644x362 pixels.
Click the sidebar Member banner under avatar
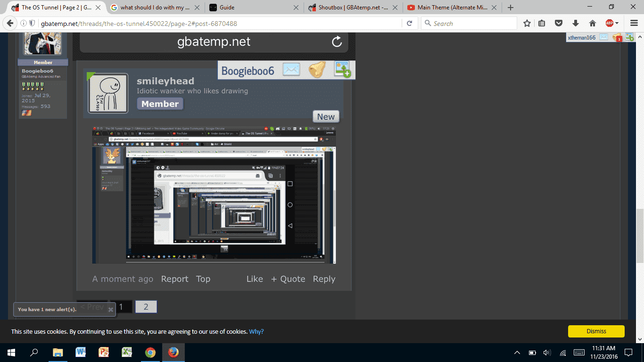43,62
